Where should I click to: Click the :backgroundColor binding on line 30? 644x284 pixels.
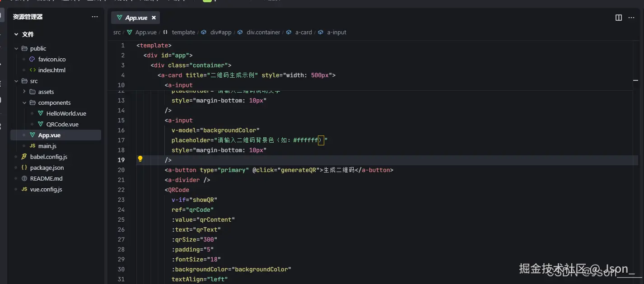pyautogui.click(x=231, y=269)
